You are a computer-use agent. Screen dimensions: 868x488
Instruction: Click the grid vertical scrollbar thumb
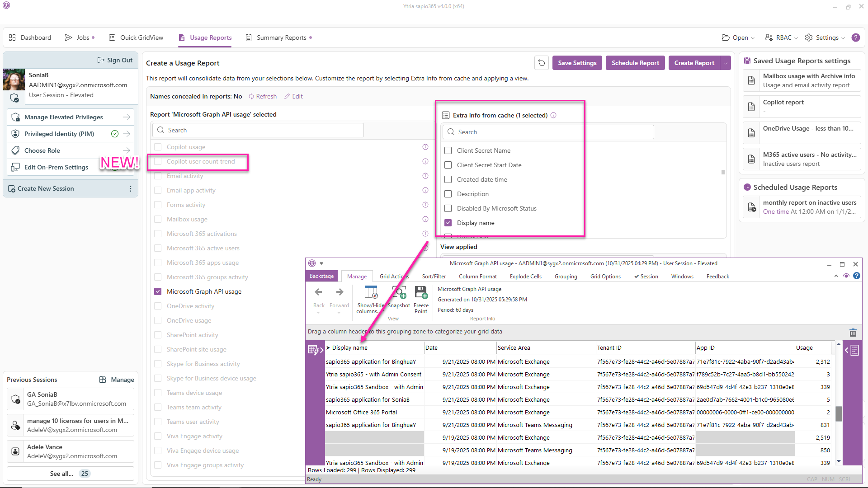pyautogui.click(x=839, y=413)
